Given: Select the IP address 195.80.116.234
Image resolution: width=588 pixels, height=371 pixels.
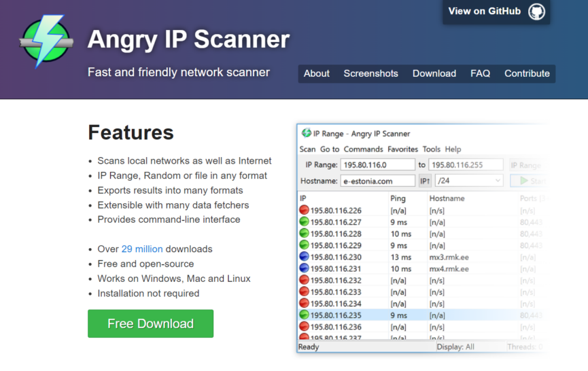Looking at the screenshot, I should [336, 304].
